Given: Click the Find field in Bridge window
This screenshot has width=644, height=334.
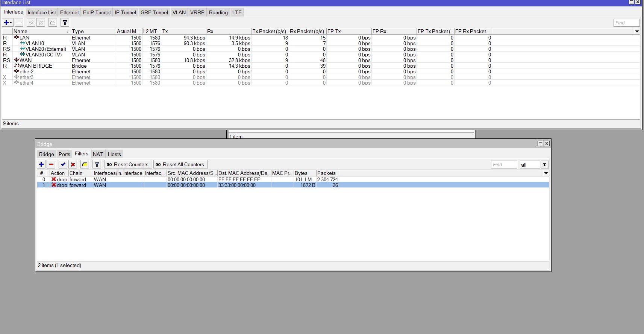Looking at the screenshot, I should coord(504,165).
